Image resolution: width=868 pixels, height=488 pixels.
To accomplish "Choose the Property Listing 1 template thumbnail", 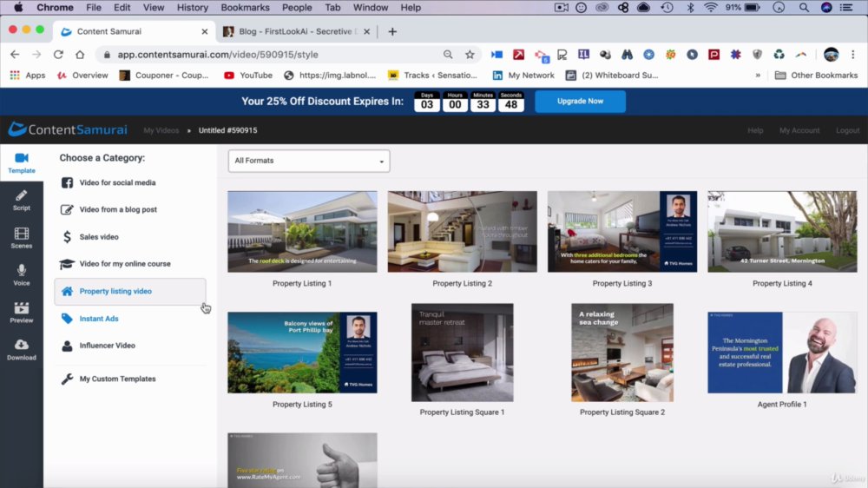I will click(302, 232).
